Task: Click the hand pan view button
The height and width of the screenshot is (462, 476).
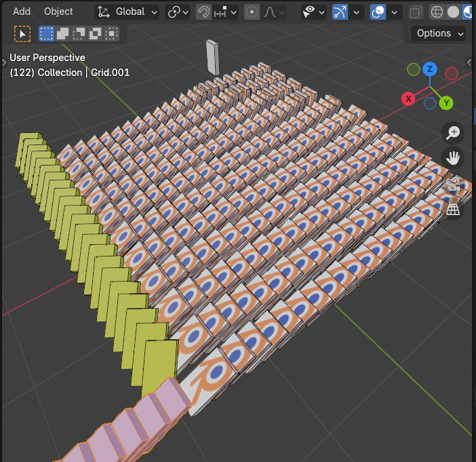Action: pyautogui.click(x=453, y=158)
